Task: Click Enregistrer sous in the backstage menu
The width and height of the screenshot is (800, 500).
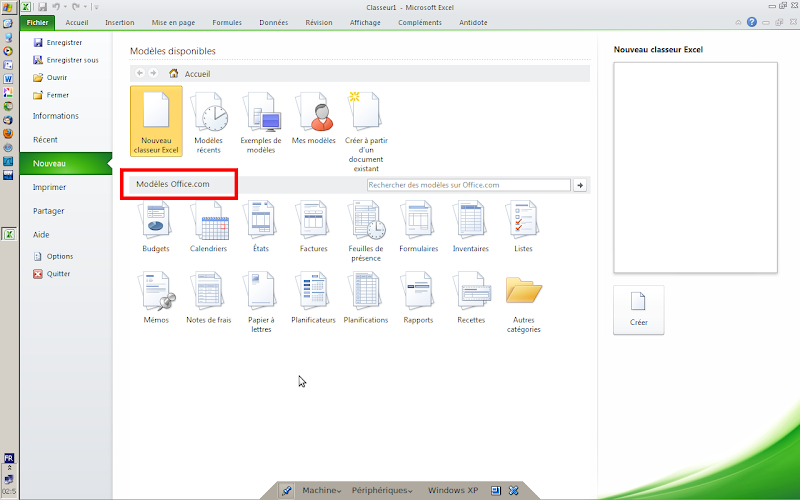Action: click(x=66, y=60)
